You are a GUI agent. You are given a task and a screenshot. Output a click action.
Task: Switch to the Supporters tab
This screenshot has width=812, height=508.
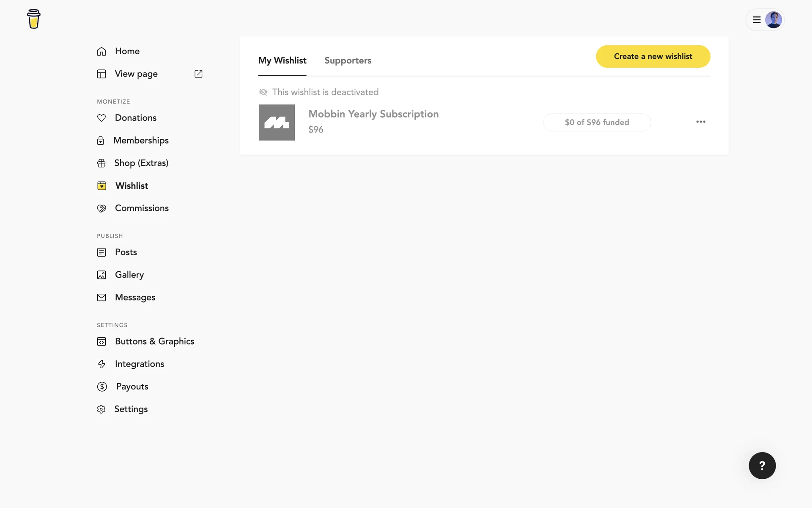point(348,61)
